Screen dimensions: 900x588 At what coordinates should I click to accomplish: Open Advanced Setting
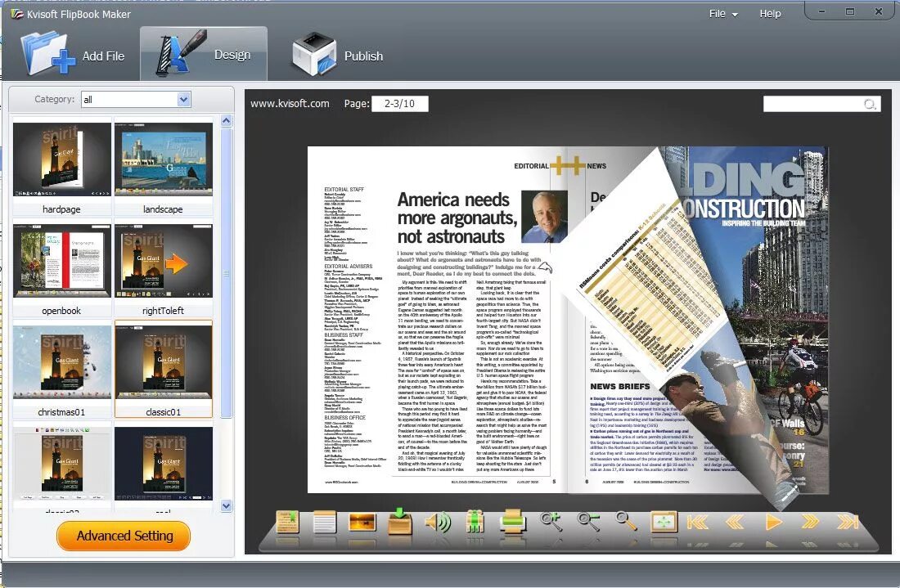click(x=124, y=536)
